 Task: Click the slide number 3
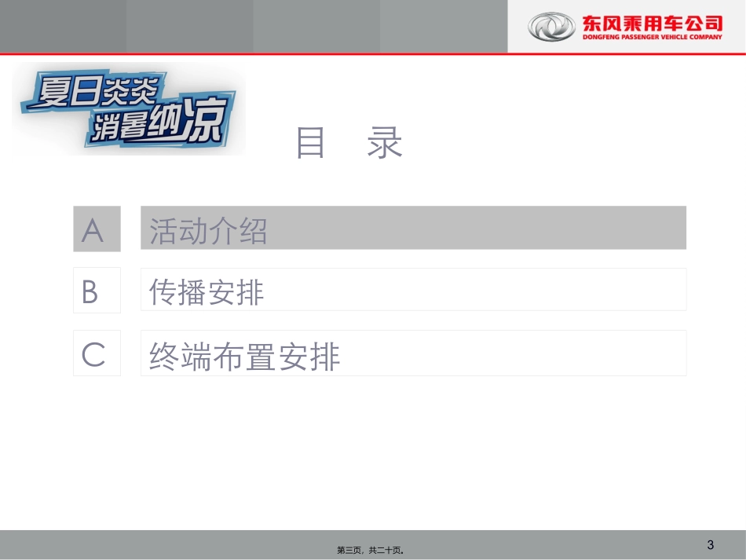point(711,545)
